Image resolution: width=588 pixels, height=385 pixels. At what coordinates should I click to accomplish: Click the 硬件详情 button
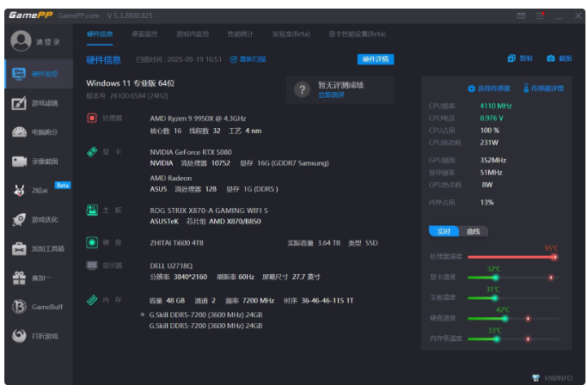pyautogui.click(x=376, y=59)
